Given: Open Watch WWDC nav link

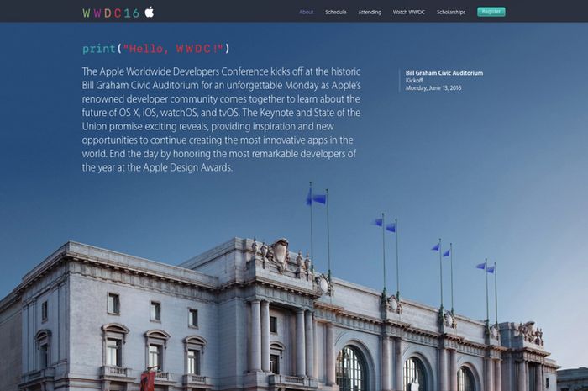Looking at the screenshot, I should coord(409,12).
